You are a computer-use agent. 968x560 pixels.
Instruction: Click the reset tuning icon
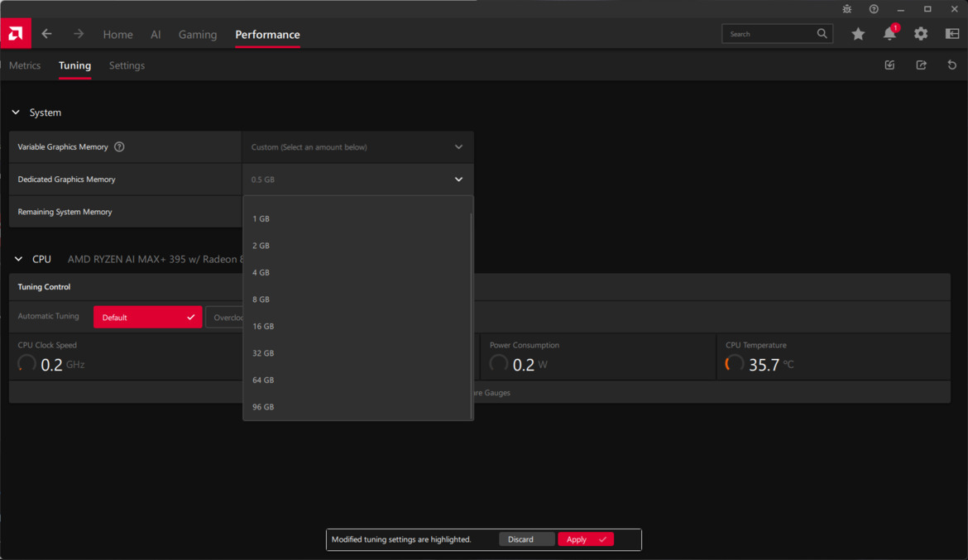(952, 65)
